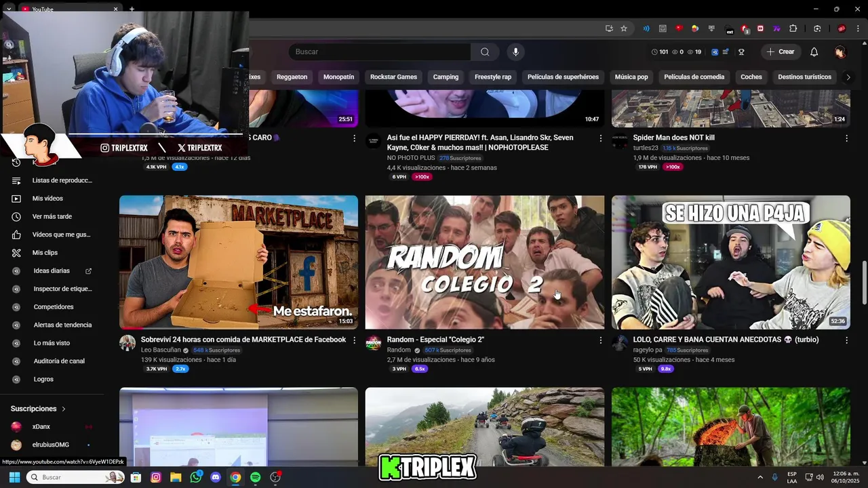
Task: Expand the Suscripciones section chevron
Action: (x=64, y=409)
